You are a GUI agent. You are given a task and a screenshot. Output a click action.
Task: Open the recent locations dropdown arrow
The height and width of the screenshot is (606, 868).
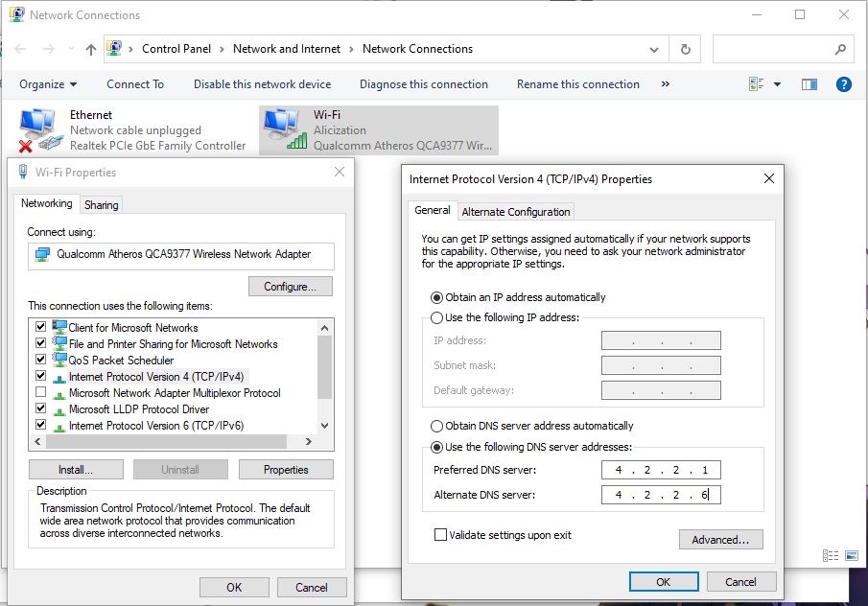[71, 49]
